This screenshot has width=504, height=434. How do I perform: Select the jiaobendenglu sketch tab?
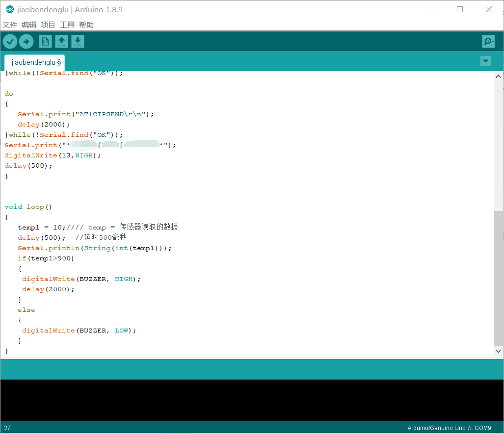click(x=34, y=62)
